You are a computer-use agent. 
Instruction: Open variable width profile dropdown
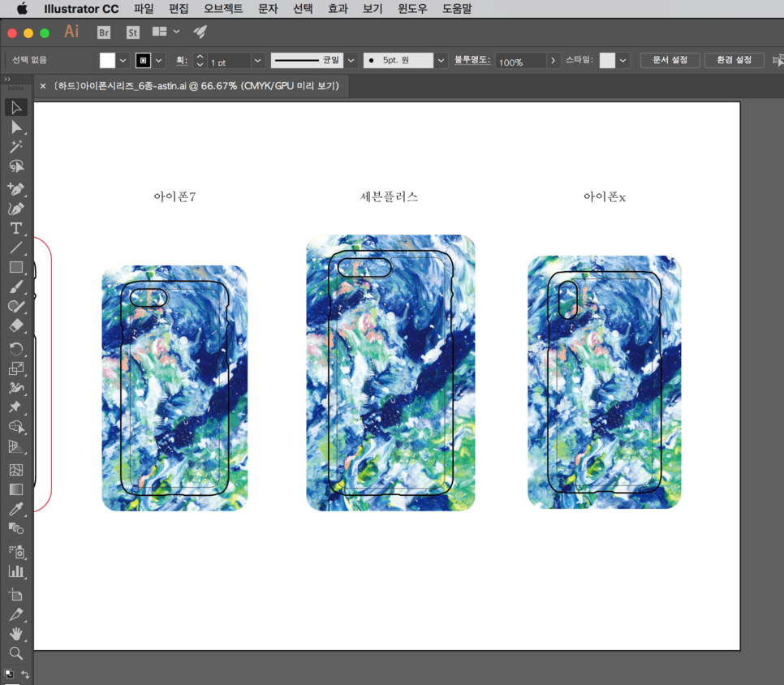point(351,61)
